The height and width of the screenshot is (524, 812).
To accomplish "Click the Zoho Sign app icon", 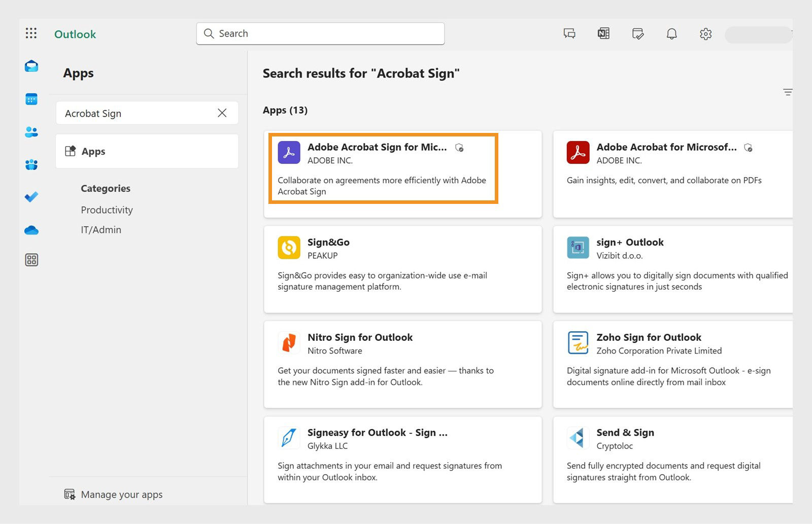I will pyautogui.click(x=578, y=343).
